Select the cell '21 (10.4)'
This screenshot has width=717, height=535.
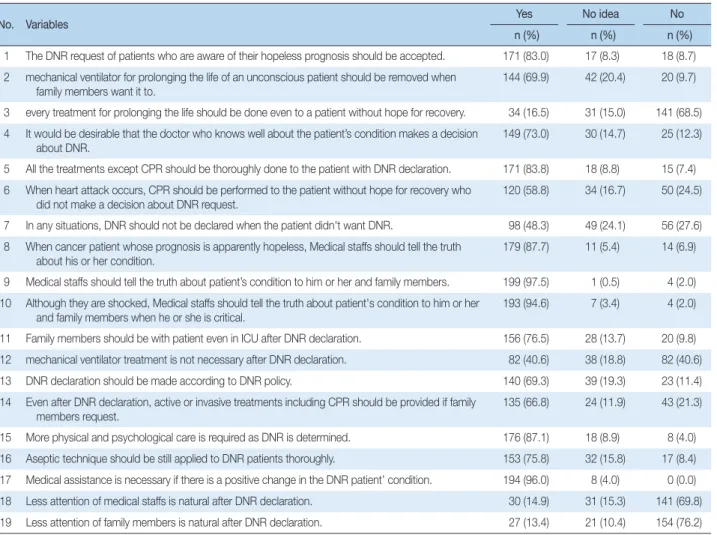[x=605, y=522]
